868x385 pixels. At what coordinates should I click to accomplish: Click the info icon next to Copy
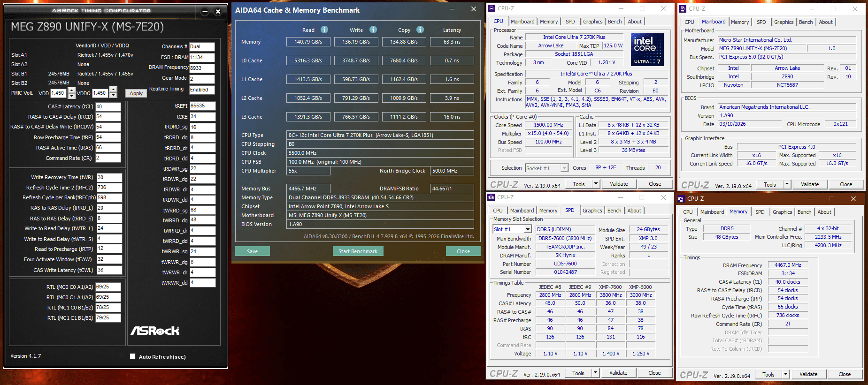tap(420, 30)
